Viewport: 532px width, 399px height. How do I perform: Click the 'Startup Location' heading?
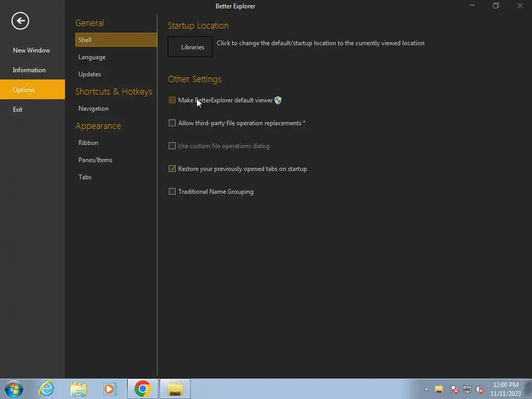point(198,26)
